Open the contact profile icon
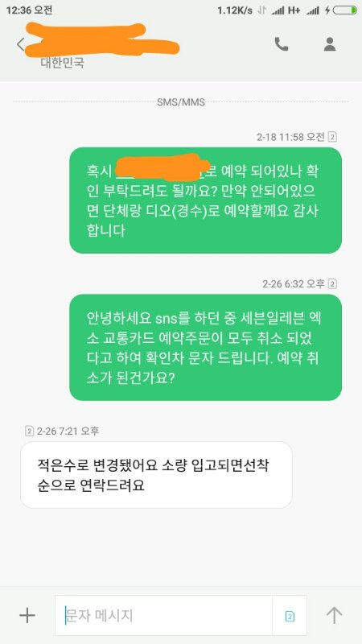The width and height of the screenshot is (362, 644). point(330,44)
